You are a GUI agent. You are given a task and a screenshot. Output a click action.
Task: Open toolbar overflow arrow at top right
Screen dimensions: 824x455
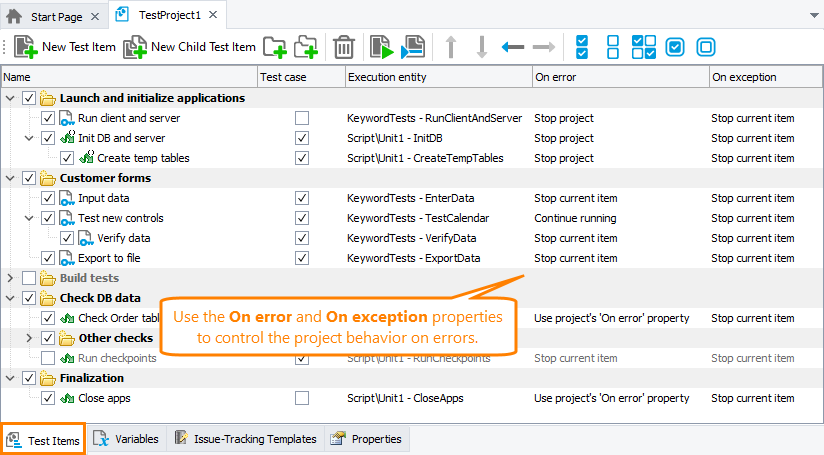pyautogui.click(x=814, y=16)
